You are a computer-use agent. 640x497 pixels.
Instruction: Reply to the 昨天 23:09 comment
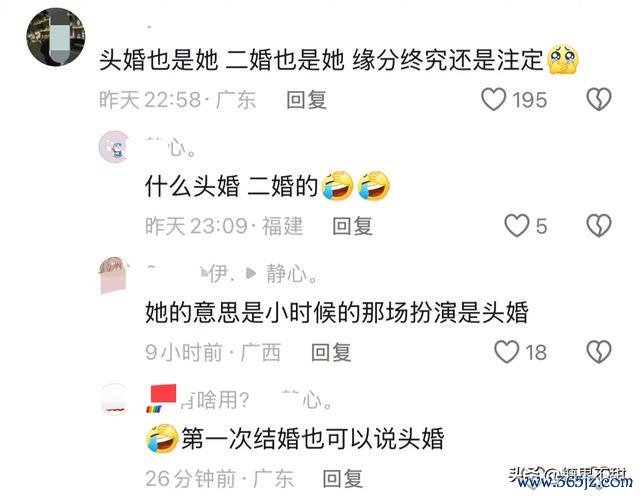tap(352, 226)
